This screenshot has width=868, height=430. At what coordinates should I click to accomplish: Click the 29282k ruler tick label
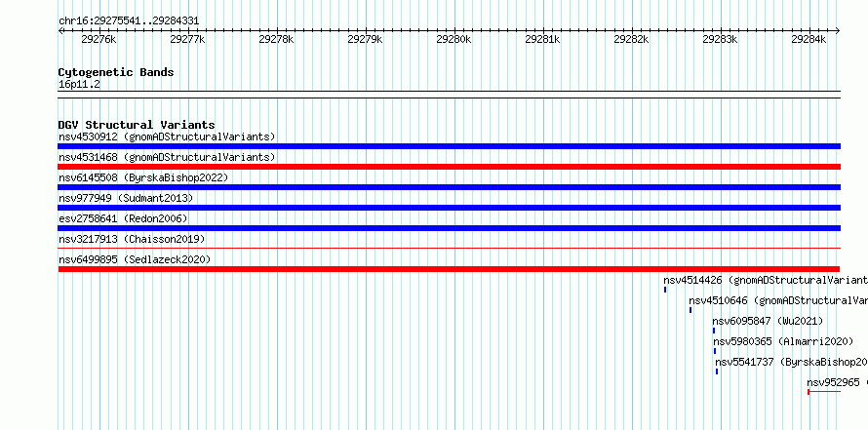point(631,39)
